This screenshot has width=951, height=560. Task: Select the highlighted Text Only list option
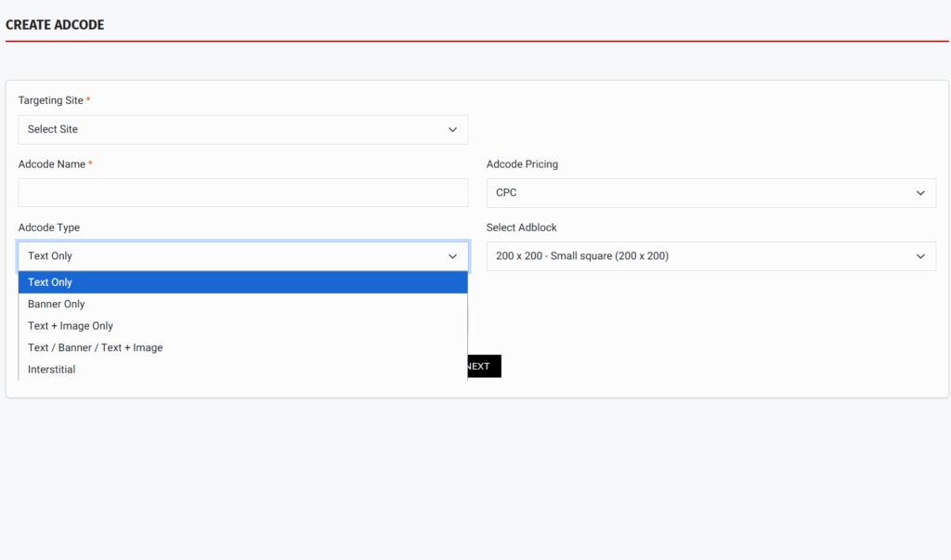point(242,282)
